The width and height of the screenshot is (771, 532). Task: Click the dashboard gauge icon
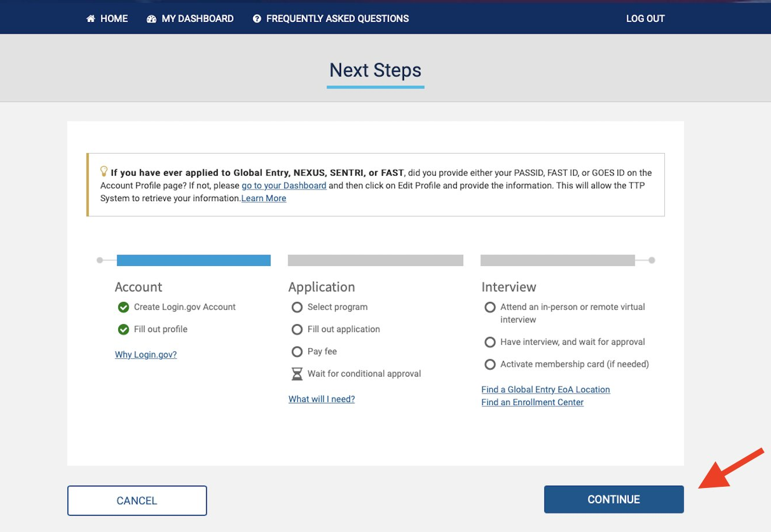click(x=152, y=19)
